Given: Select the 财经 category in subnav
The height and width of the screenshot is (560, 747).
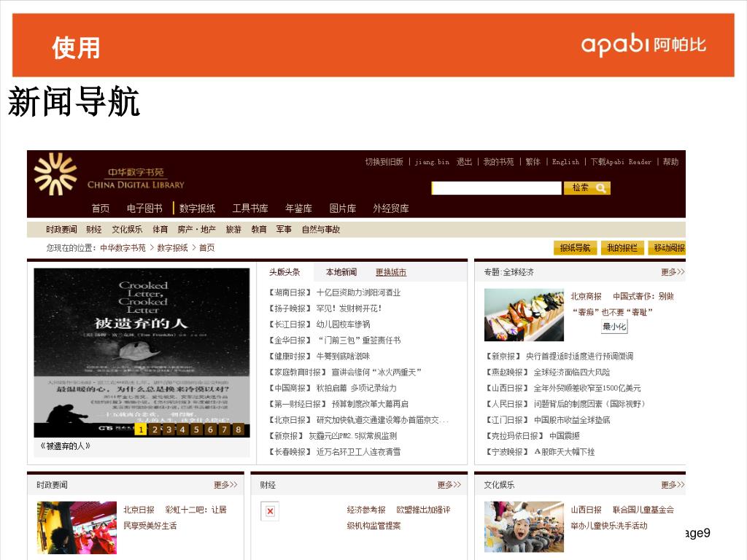Looking at the screenshot, I should point(94,230).
